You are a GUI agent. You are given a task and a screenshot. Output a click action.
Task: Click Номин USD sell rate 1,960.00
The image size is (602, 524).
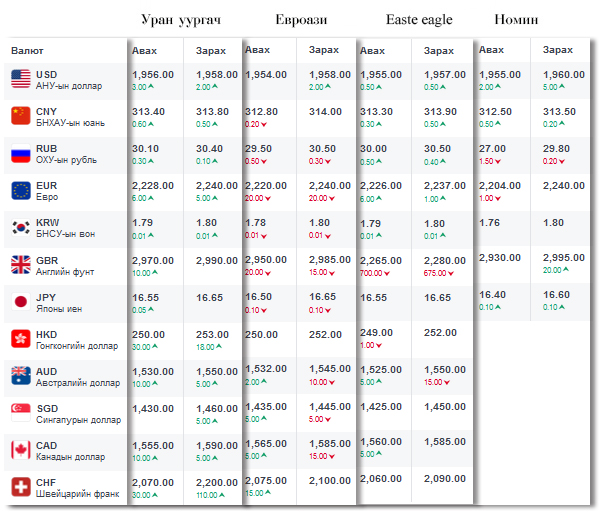(564, 74)
